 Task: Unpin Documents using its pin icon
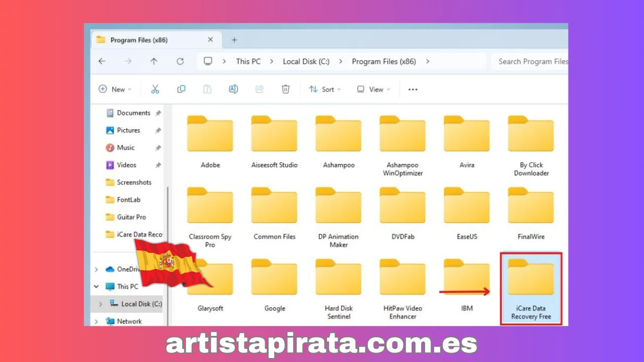(x=158, y=113)
